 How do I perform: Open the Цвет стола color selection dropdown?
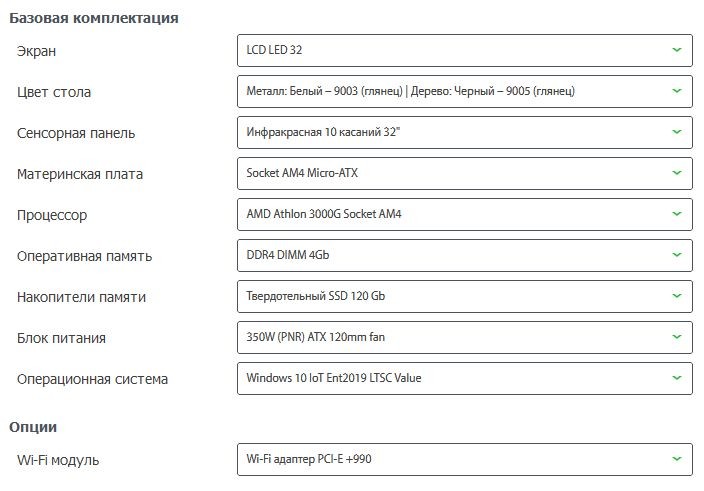[465, 91]
